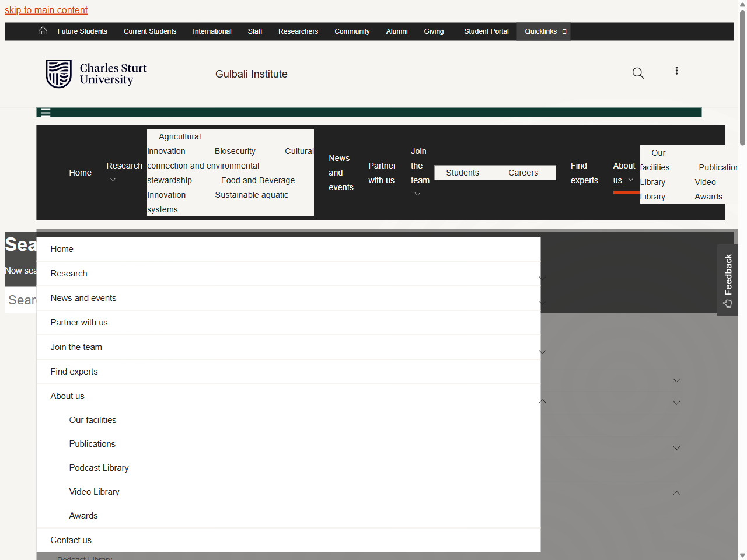Select Podcast Library in the menu list
This screenshot has width=747, height=560.
[99, 468]
